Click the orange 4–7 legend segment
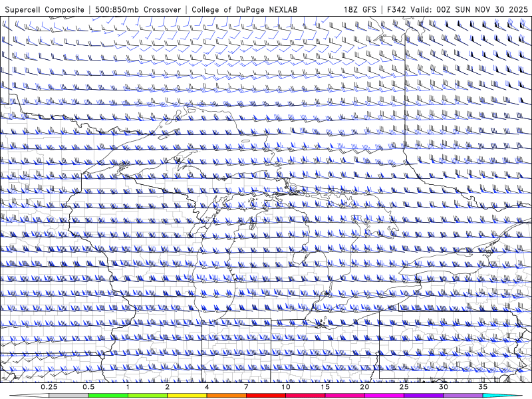 click(x=226, y=396)
